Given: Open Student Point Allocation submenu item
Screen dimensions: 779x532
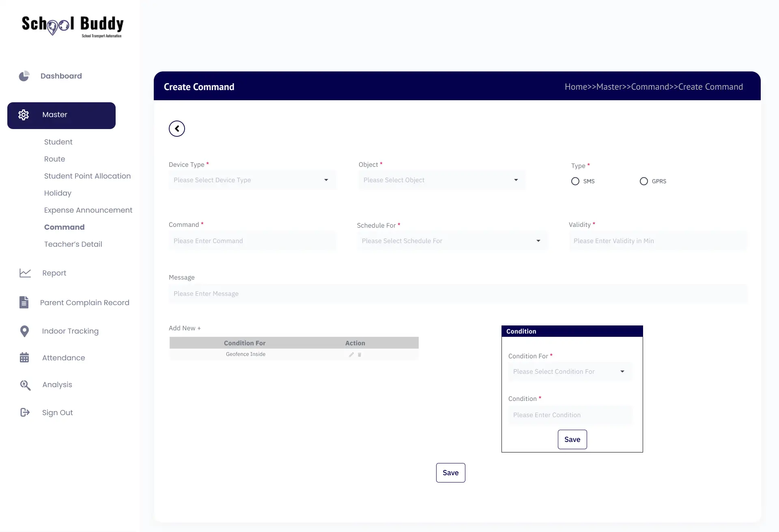Looking at the screenshot, I should point(87,176).
